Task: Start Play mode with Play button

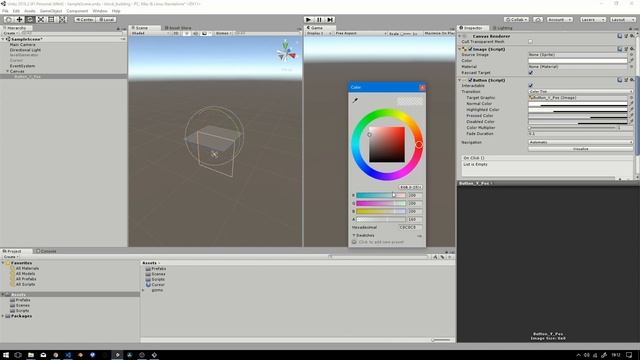Action: click(309, 19)
